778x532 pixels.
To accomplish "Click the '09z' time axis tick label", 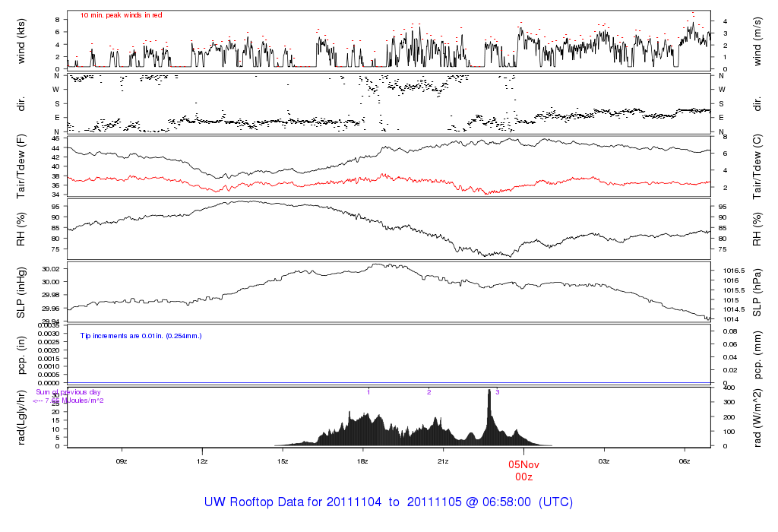I will [122, 461].
